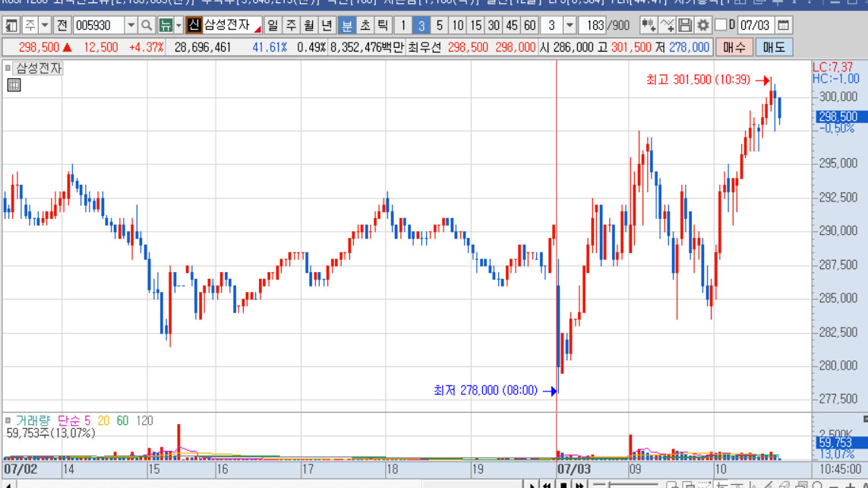Open the stock search magnifier

click(x=146, y=26)
